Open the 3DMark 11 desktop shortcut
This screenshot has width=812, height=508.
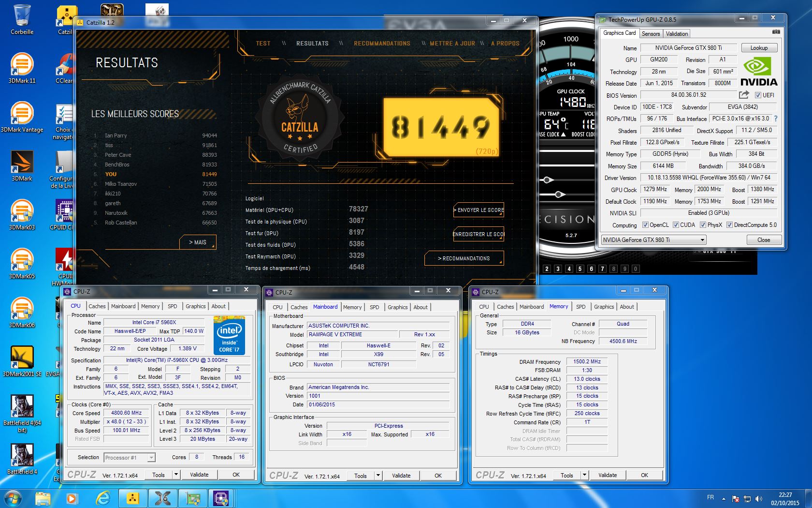pos(22,68)
